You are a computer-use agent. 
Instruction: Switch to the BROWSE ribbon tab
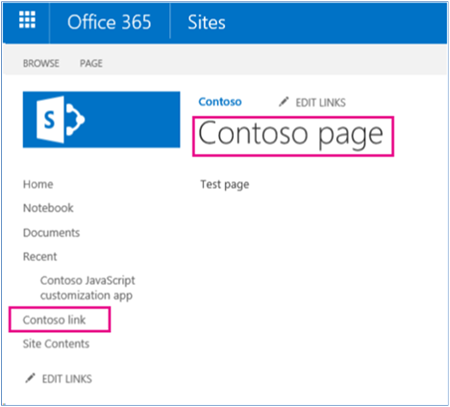(41, 63)
